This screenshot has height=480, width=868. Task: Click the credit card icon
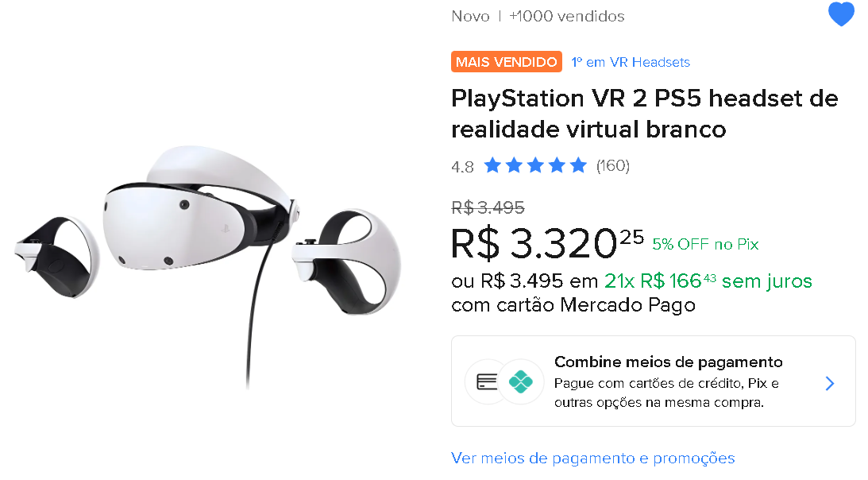pyautogui.click(x=487, y=381)
